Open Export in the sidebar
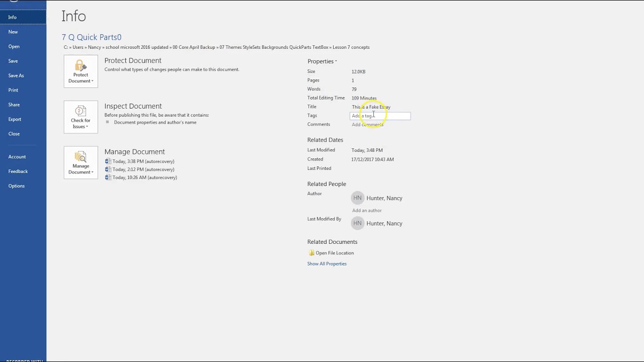Screen dimensions: 644x362 23,119
